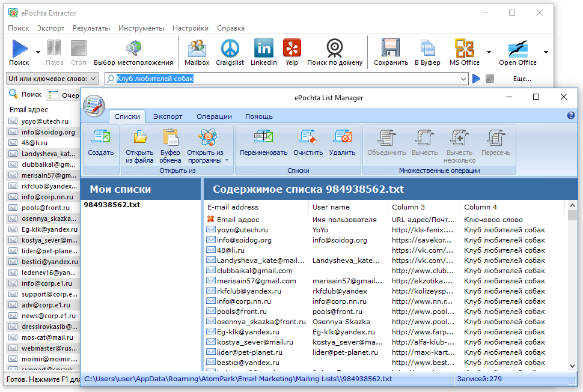Launch the Yelp search tool
Viewport: 583px width, 392px height.
coord(292,48)
